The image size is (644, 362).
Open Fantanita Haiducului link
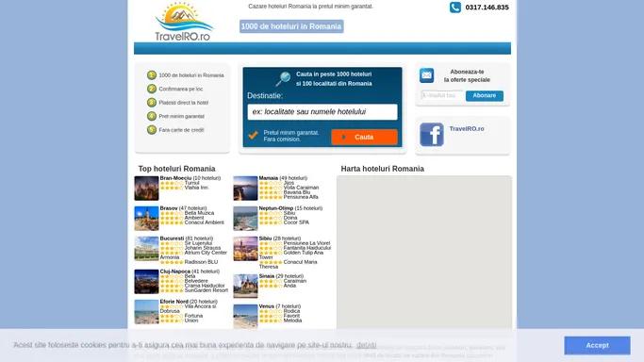307,248
